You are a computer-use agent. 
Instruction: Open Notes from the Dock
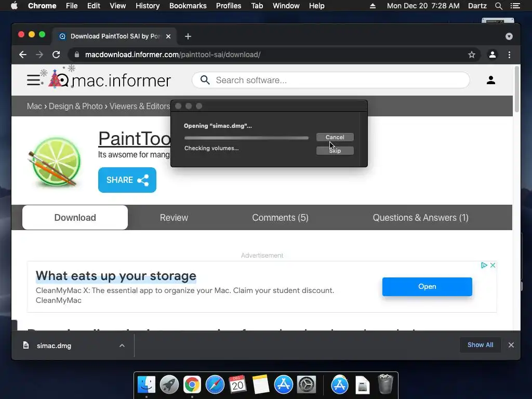[x=260, y=385]
